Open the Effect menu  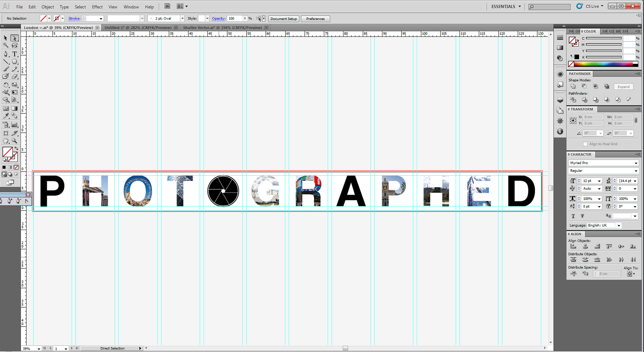[97, 7]
